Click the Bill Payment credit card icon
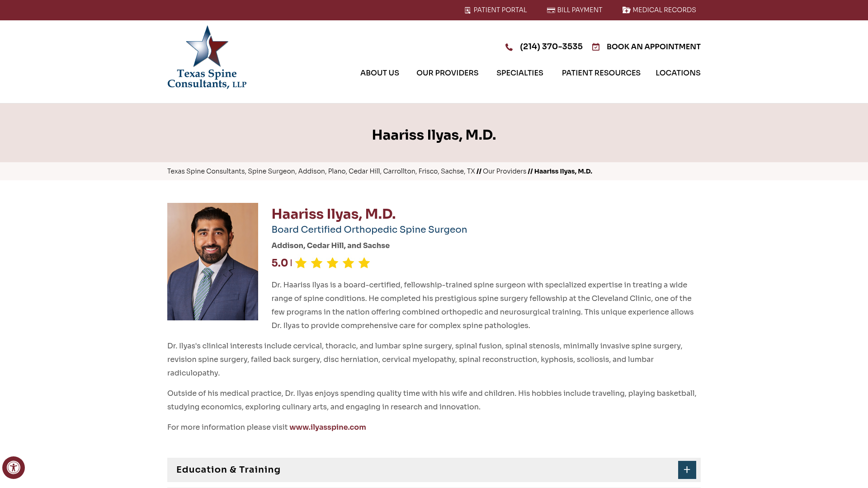 (x=551, y=10)
